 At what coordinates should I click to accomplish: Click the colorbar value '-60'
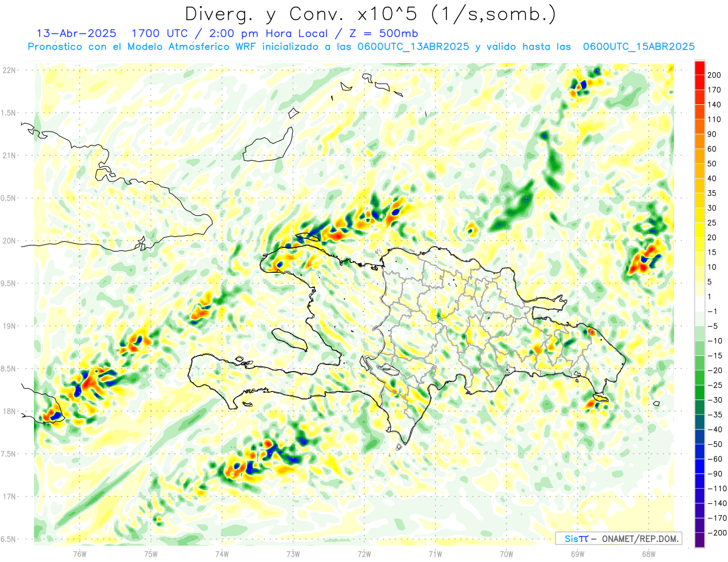click(x=716, y=460)
